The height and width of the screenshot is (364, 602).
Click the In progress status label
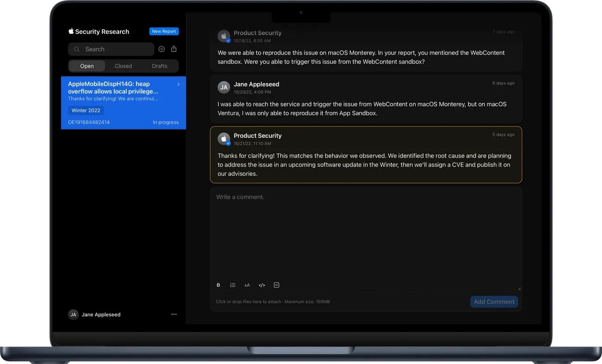166,123
